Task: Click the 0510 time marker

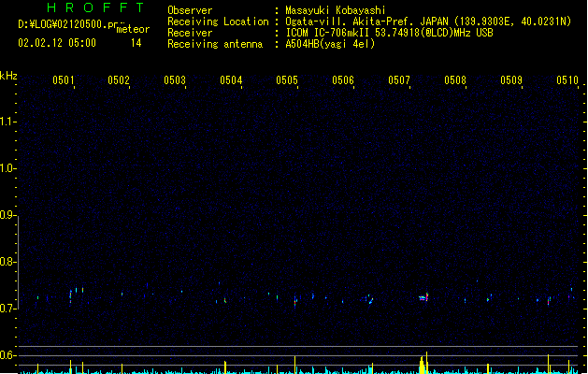Action: pyautogui.click(x=567, y=80)
